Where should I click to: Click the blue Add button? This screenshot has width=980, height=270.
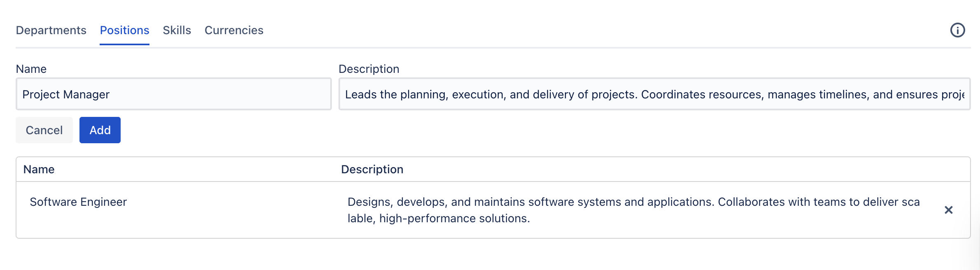pyautogui.click(x=100, y=130)
